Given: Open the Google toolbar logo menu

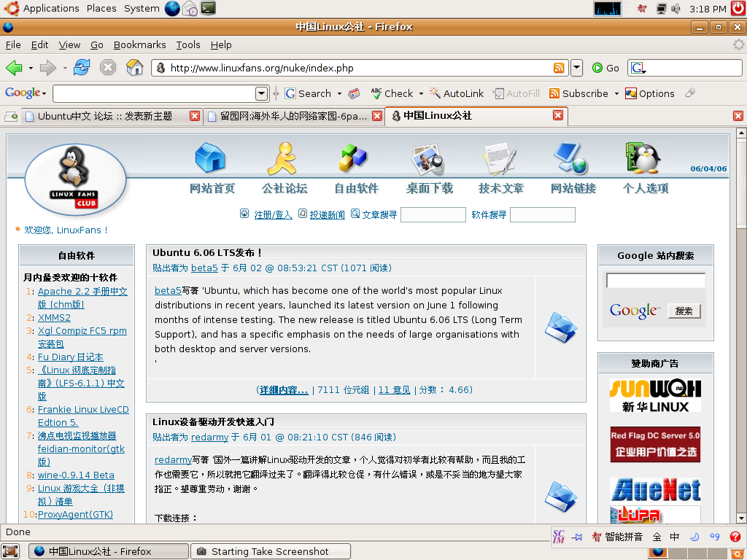Looking at the screenshot, I should point(26,93).
